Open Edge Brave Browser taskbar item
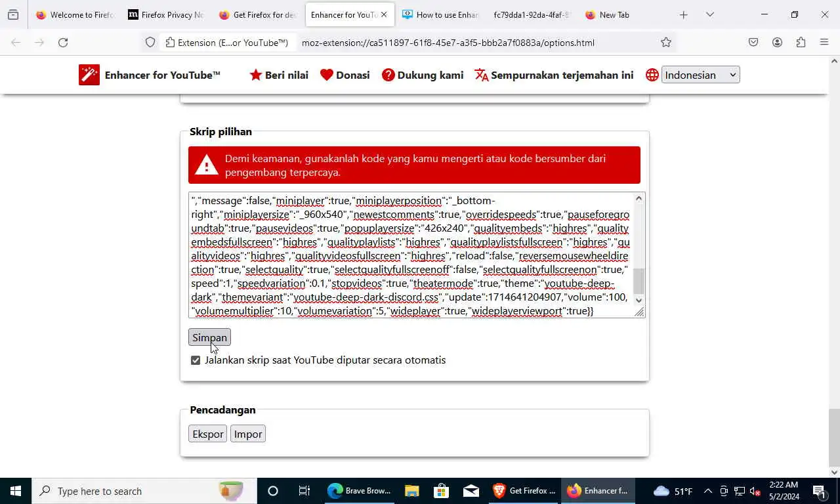 360,491
